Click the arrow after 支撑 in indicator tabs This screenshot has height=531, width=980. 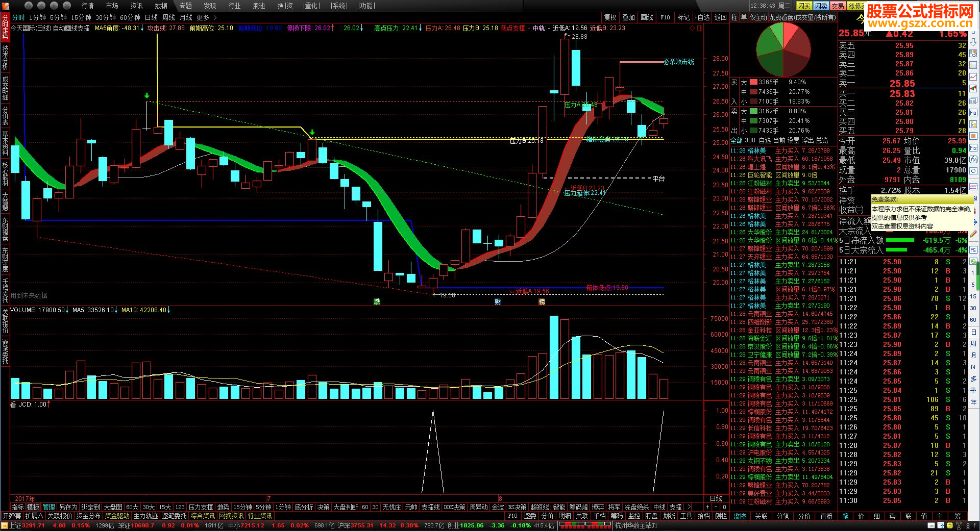point(689,507)
